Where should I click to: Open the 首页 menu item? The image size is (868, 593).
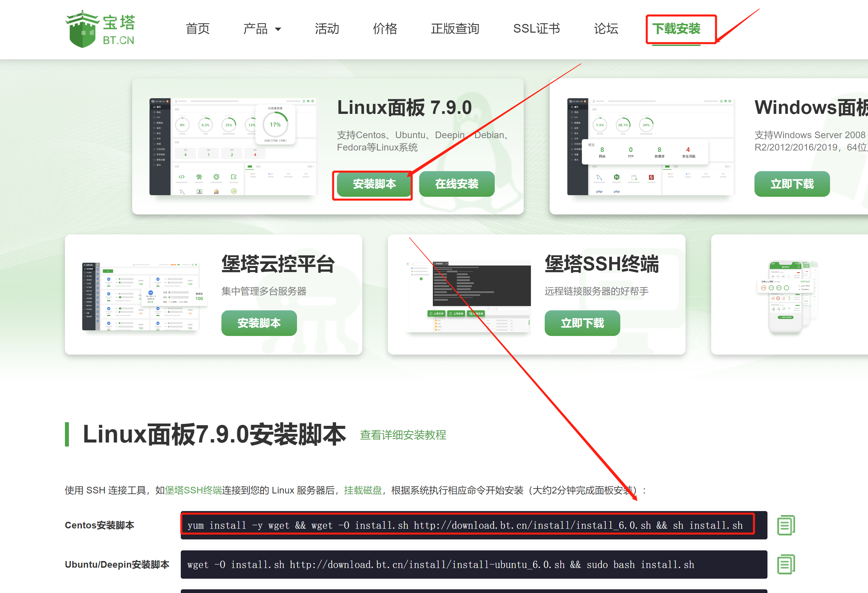pyautogui.click(x=197, y=29)
